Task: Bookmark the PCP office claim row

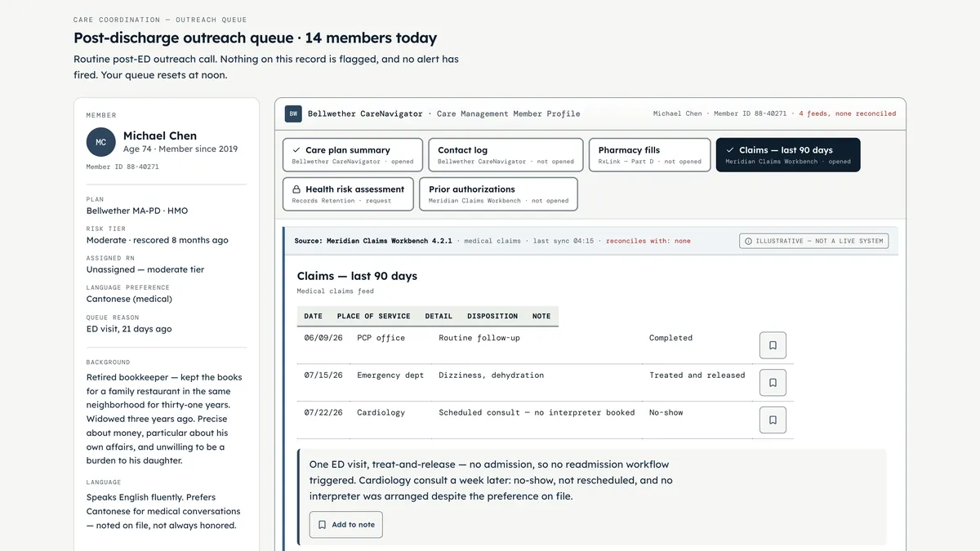Action: click(x=773, y=344)
